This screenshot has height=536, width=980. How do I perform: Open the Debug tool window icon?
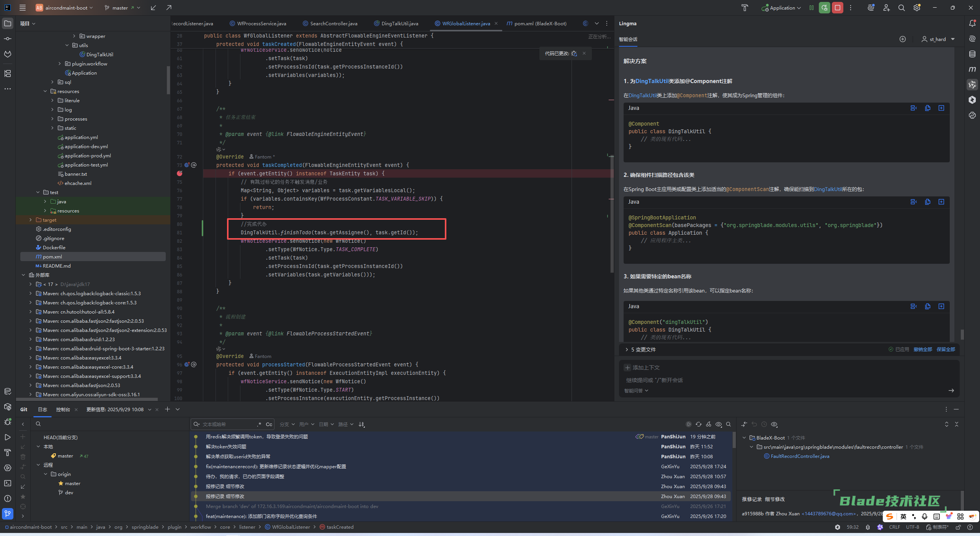point(8,422)
